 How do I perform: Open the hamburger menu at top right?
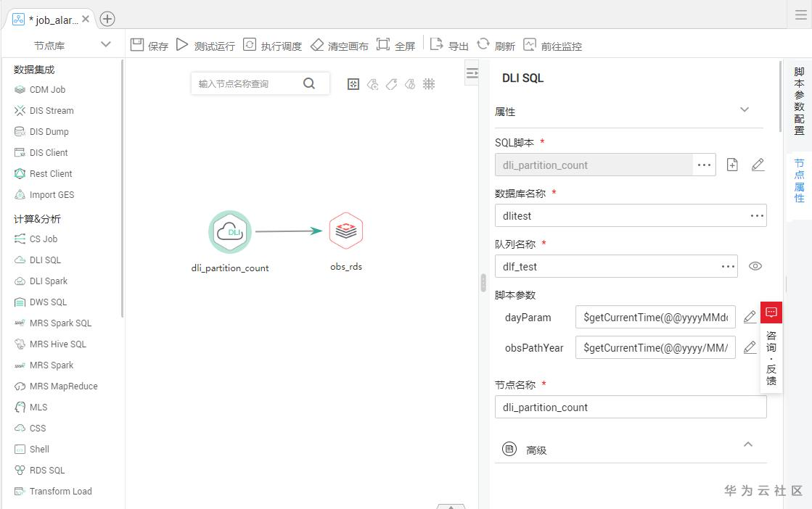click(800, 15)
